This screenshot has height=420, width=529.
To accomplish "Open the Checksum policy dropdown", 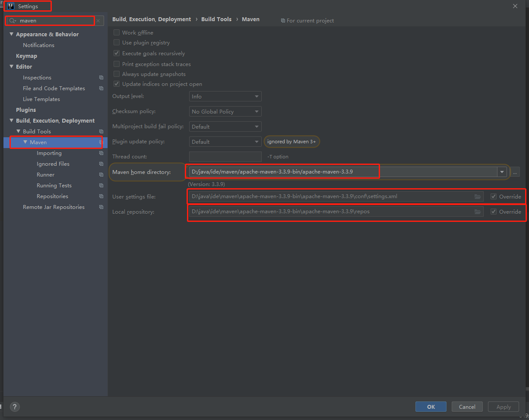I will pyautogui.click(x=225, y=112).
